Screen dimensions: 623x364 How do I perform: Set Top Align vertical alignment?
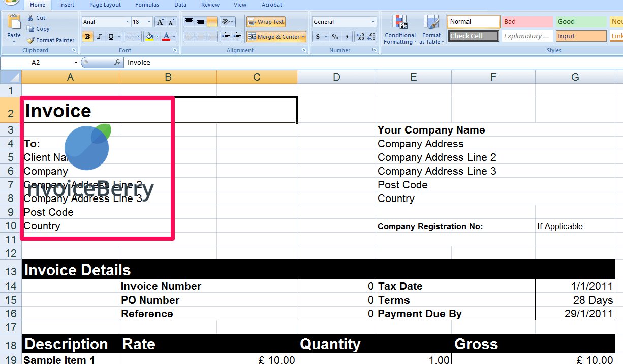click(189, 22)
